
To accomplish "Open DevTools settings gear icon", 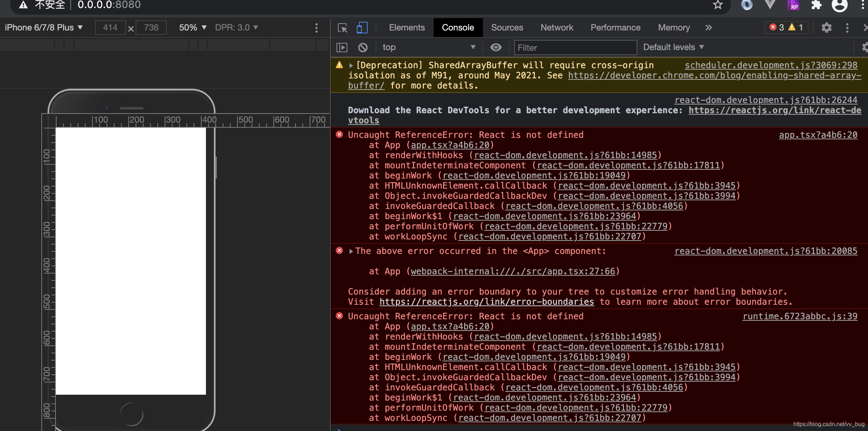I will pos(826,28).
